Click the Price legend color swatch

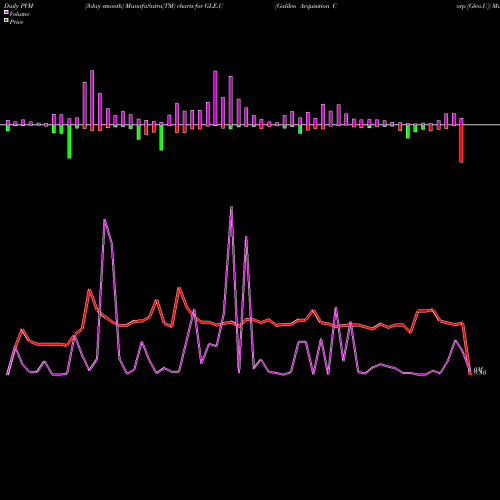coord(6,21)
